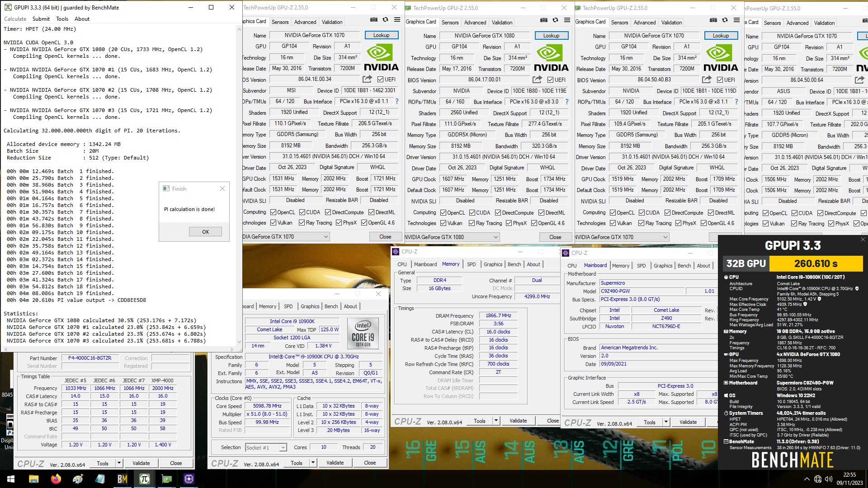This screenshot has width=868, height=488.
Task: Toggle OpenCL checkbox in MSI GTX 1070 GPU-Z window
Action: [x=273, y=212]
